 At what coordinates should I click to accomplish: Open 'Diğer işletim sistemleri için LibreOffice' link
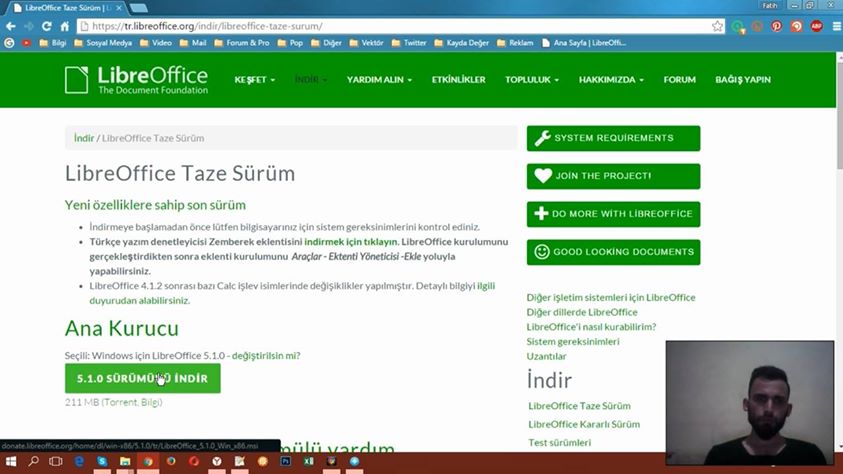[611, 297]
